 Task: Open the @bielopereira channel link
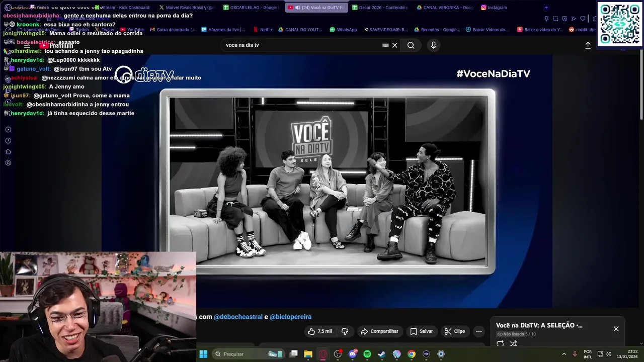[x=290, y=317]
